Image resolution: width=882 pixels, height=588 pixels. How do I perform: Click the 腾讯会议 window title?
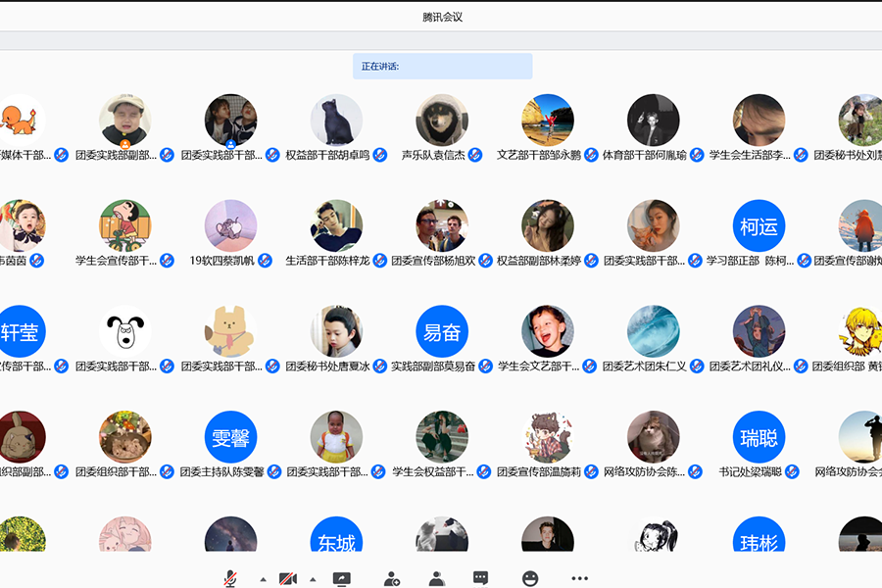point(442,17)
